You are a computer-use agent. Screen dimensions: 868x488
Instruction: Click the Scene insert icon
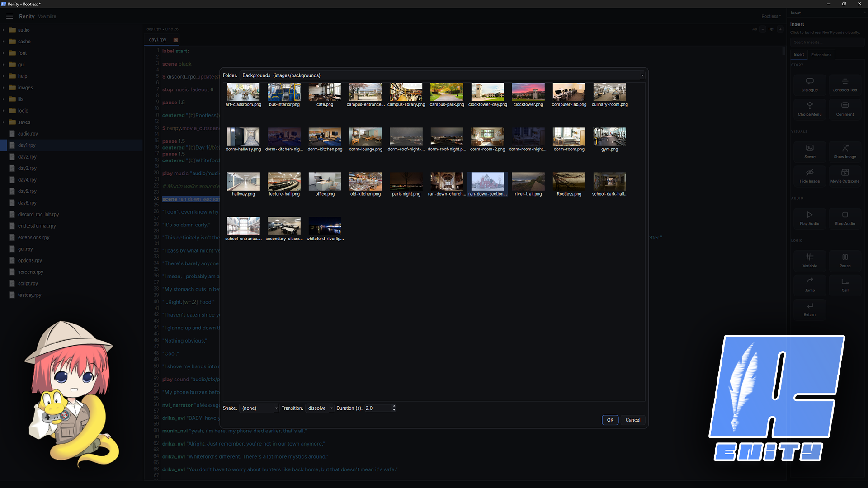[810, 148]
